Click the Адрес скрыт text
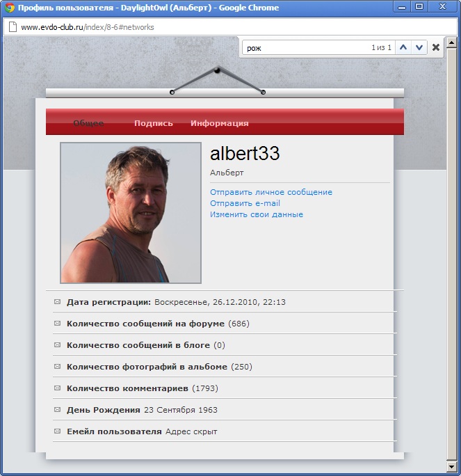 pyautogui.click(x=191, y=431)
